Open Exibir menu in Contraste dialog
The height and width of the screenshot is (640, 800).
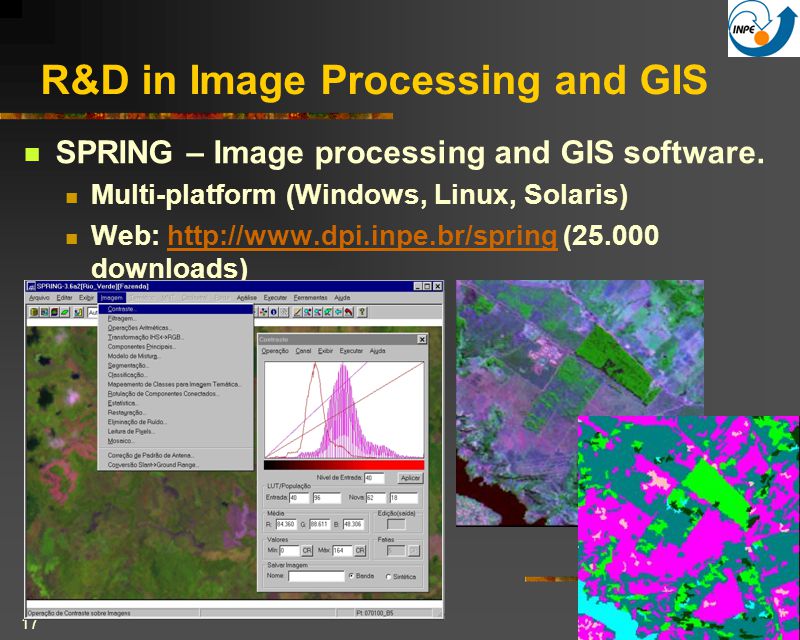point(325,351)
